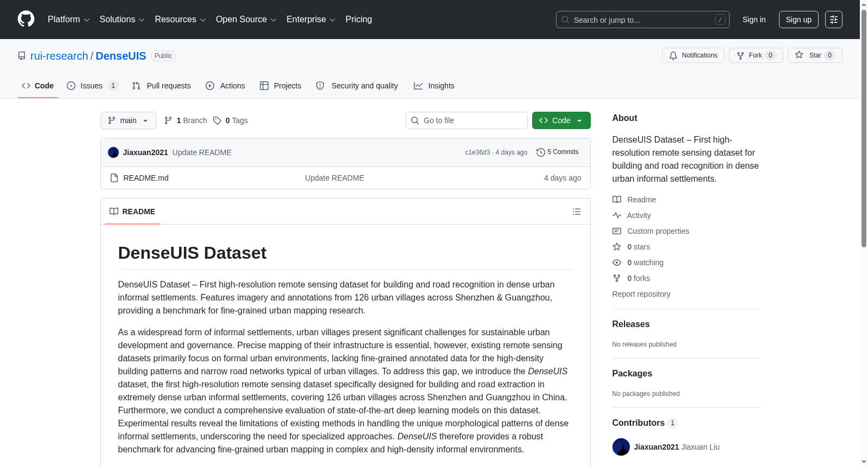Viewport: 868px width, 467px height.
Task: Open the rui-research owner link
Action: tap(59, 56)
